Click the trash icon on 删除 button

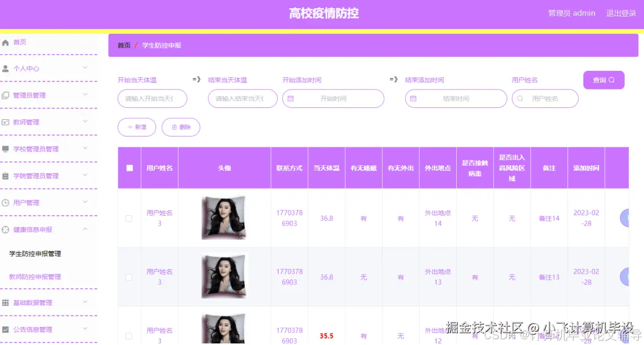[174, 127]
